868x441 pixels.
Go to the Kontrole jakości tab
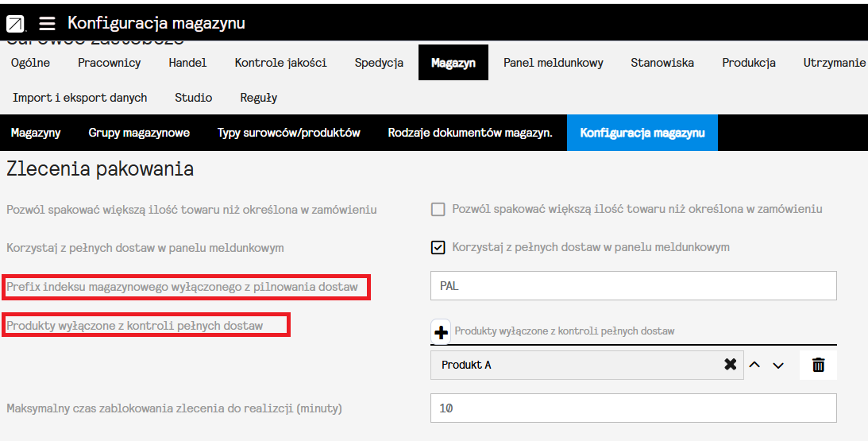click(x=280, y=63)
